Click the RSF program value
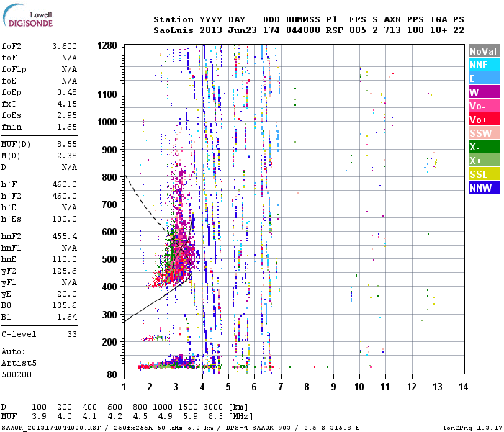This screenshot has width=504, height=432. (x=334, y=30)
